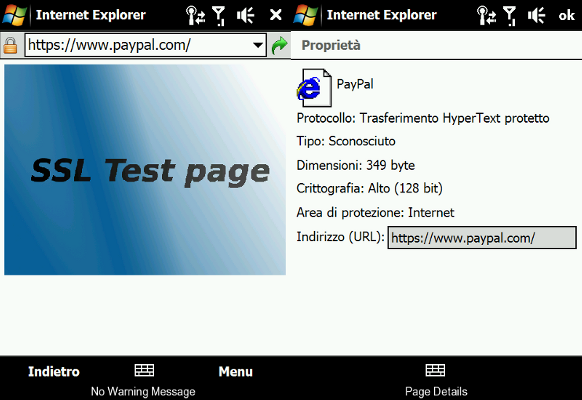The width and height of the screenshot is (582, 400).
Task: Confirm Properties dialog with ok button
Action: (566, 15)
